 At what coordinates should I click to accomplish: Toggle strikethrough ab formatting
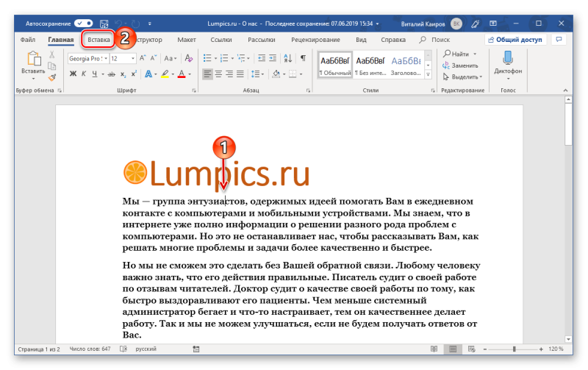[x=112, y=74]
